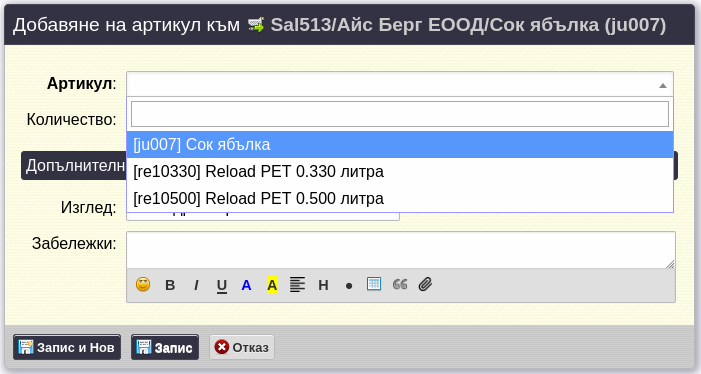The image size is (701, 374).
Task: Change text color with blue A icon
Action: (246, 285)
